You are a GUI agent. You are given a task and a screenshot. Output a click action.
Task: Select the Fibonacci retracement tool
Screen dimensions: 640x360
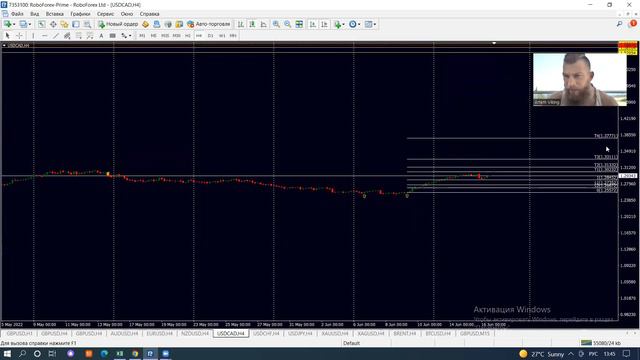(x=79, y=36)
